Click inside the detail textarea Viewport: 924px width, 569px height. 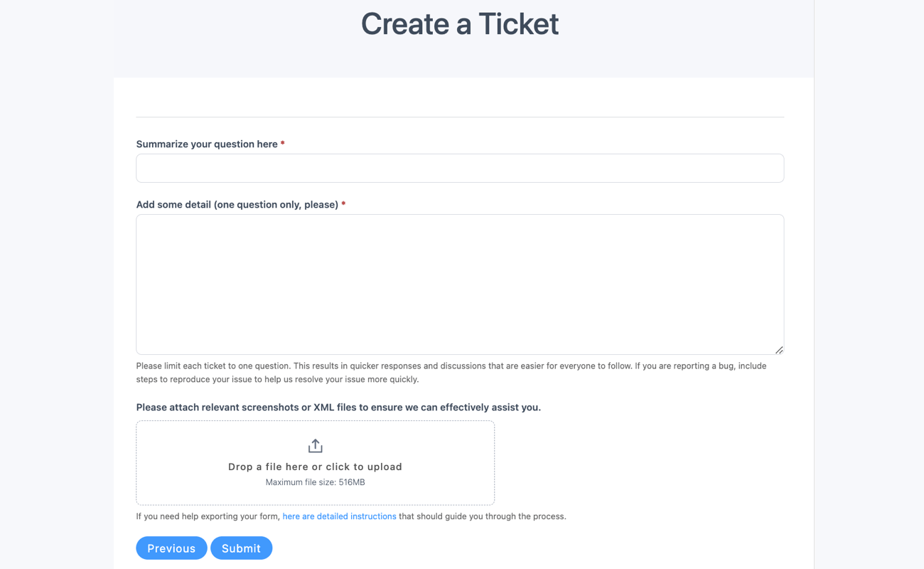point(460,283)
